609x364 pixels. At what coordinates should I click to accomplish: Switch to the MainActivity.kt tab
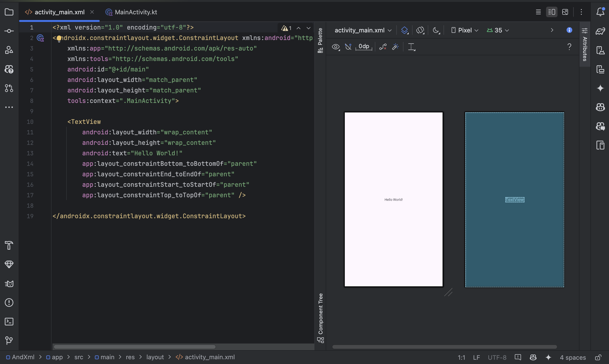pos(136,12)
